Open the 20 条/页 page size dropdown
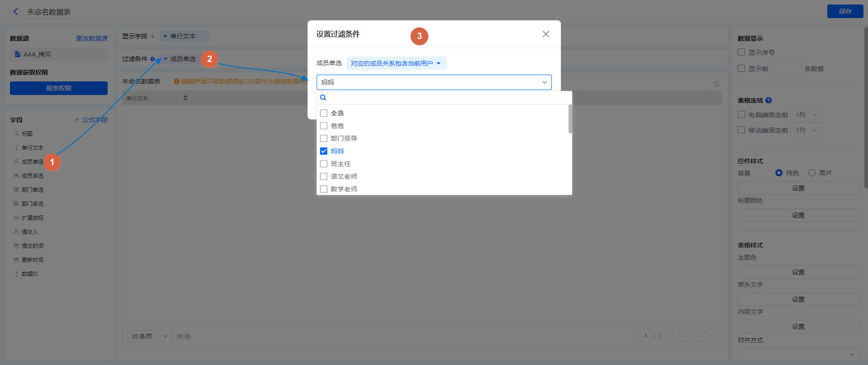Image resolution: width=868 pixels, height=365 pixels. (x=149, y=336)
